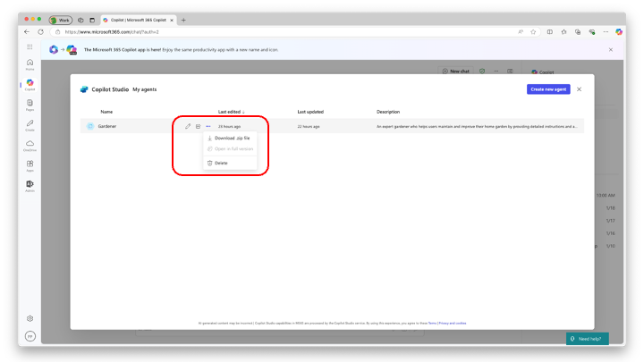Open Admin in the left sidebar
The image size is (644, 362).
pyautogui.click(x=30, y=186)
